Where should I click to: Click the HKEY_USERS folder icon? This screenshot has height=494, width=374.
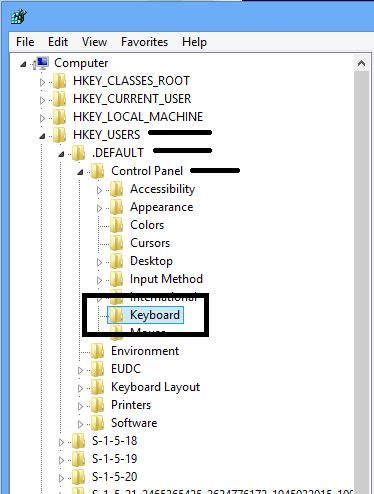59,135
